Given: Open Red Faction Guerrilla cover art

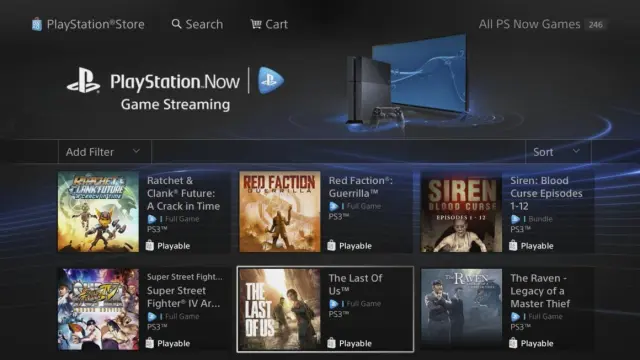Looking at the screenshot, I should point(280,211).
